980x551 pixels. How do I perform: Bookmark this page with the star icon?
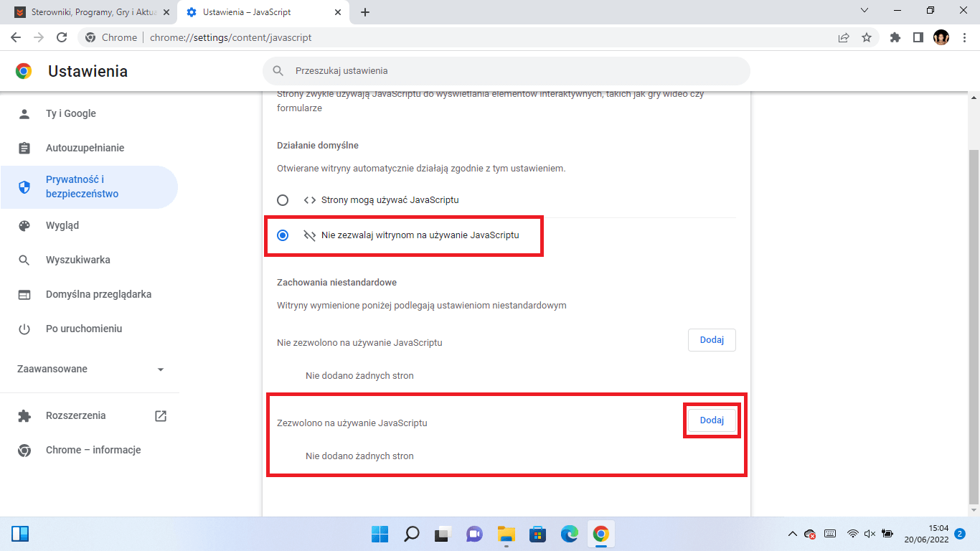(867, 37)
